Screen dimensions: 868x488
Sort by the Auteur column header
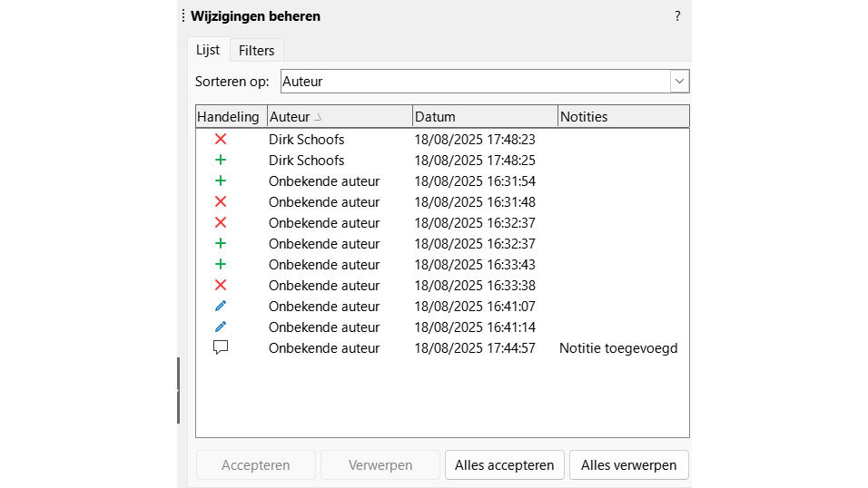pyautogui.click(x=339, y=117)
